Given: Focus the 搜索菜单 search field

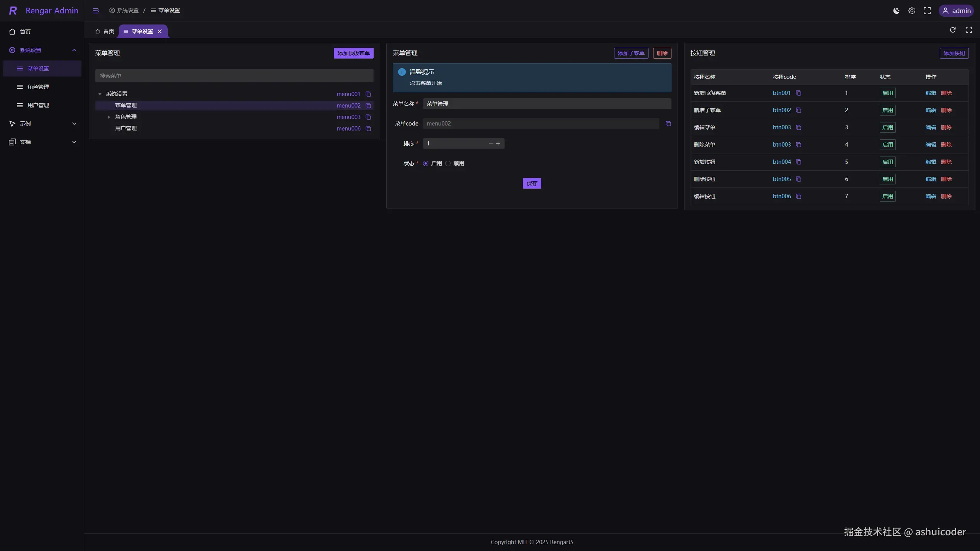Looking at the screenshot, I should click(234, 76).
